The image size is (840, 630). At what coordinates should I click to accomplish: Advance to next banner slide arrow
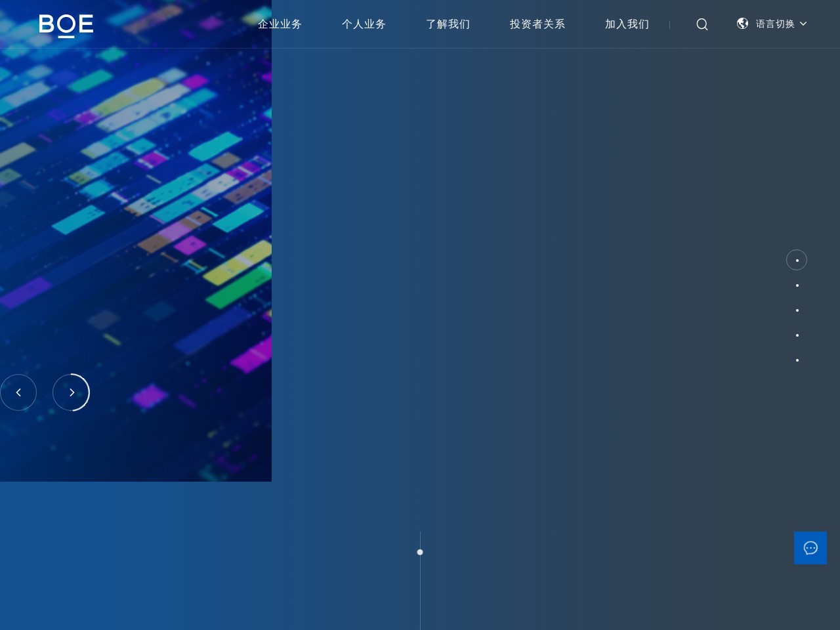pyautogui.click(x=71, y=392)
